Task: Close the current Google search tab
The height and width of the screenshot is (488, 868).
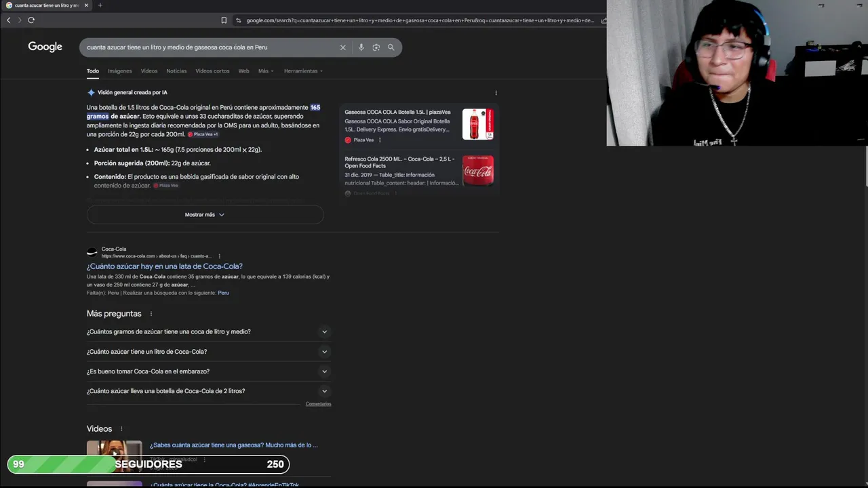Action: 85,5
